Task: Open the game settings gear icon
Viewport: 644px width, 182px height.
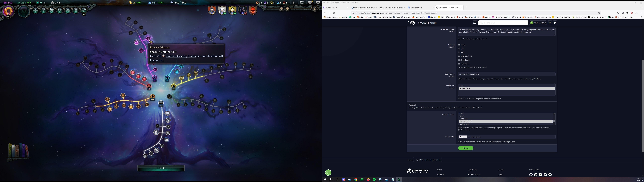Action: click(302, 3)
